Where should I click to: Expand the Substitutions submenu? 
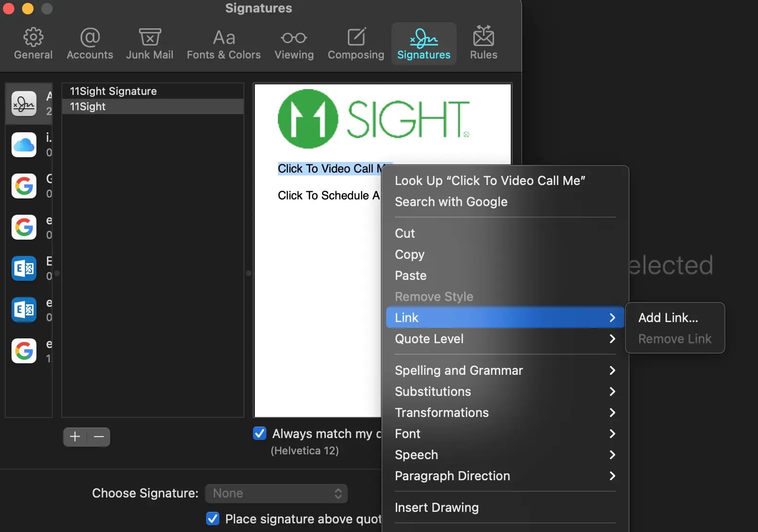click(505, 392)
